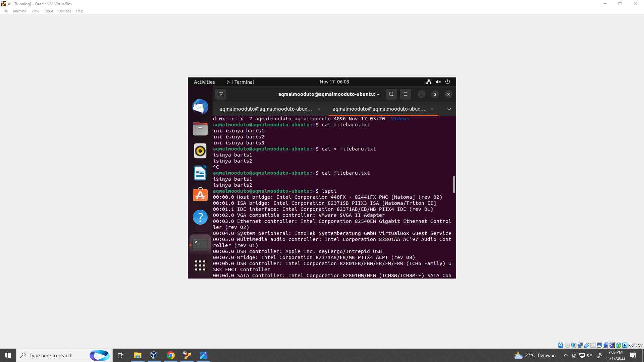Click the VirtualBox shared folders indicator

tap(593, 345)
